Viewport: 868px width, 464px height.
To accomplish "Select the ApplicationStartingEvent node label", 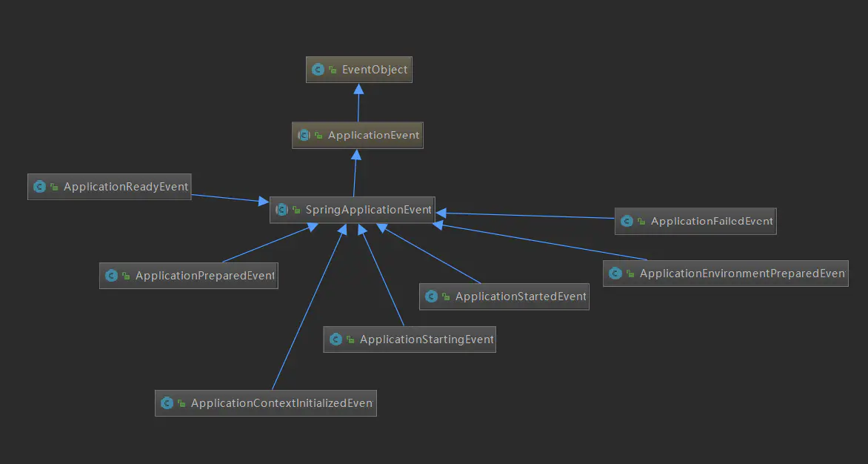I will coord(427,339).
